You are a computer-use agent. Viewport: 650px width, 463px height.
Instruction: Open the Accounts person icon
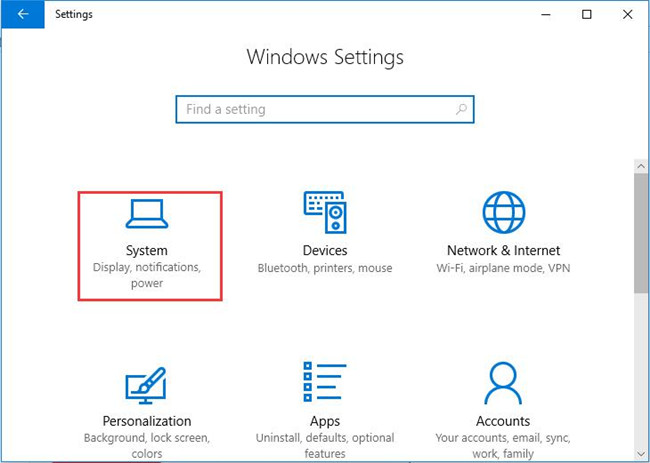[x=503, y=383]
